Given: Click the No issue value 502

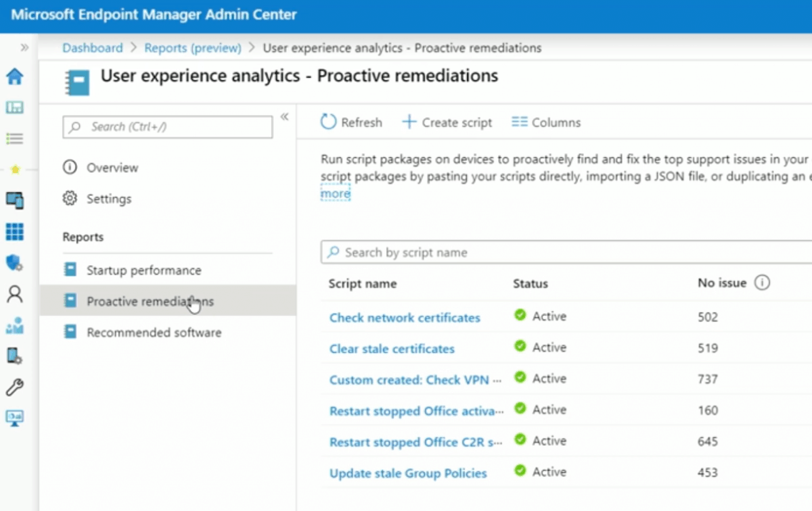Looking at the screenshot, I should pos(707,317).
